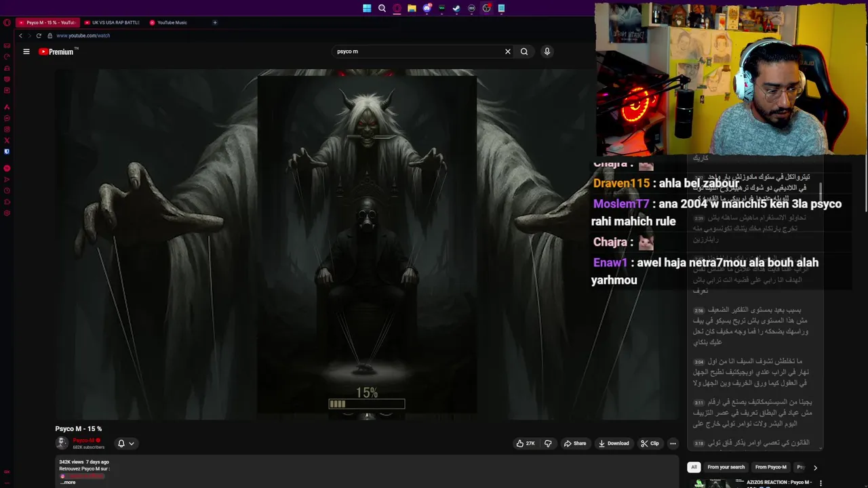Select the From Psyco-M chip
The height and width of the screenshot is (488, 868).
click(771, 467)
